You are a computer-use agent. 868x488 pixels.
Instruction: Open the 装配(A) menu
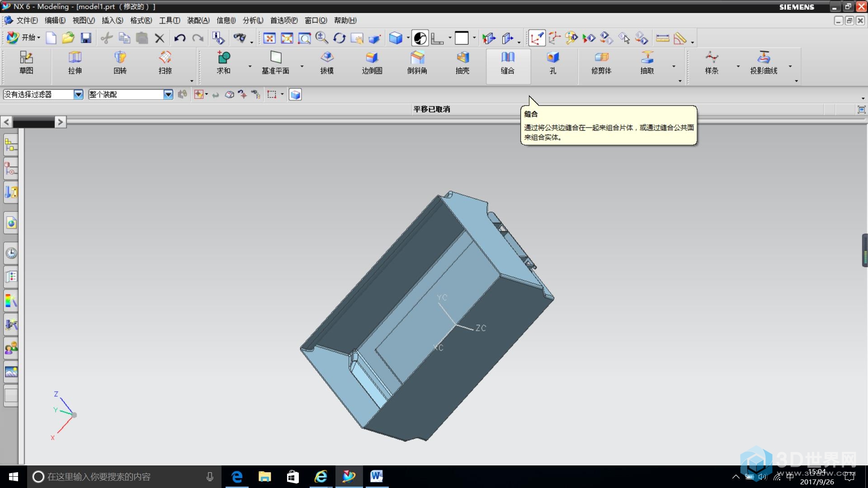198,20
